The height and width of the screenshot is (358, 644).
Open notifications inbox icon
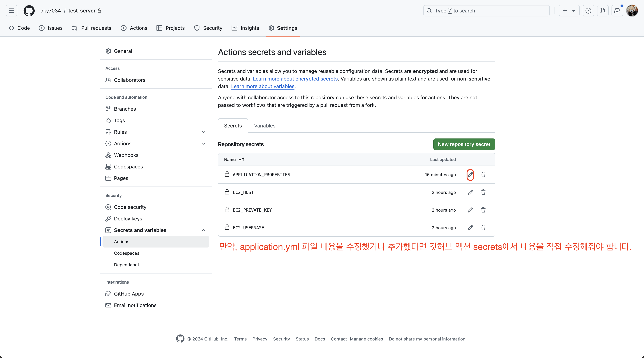tap(617, 11)
